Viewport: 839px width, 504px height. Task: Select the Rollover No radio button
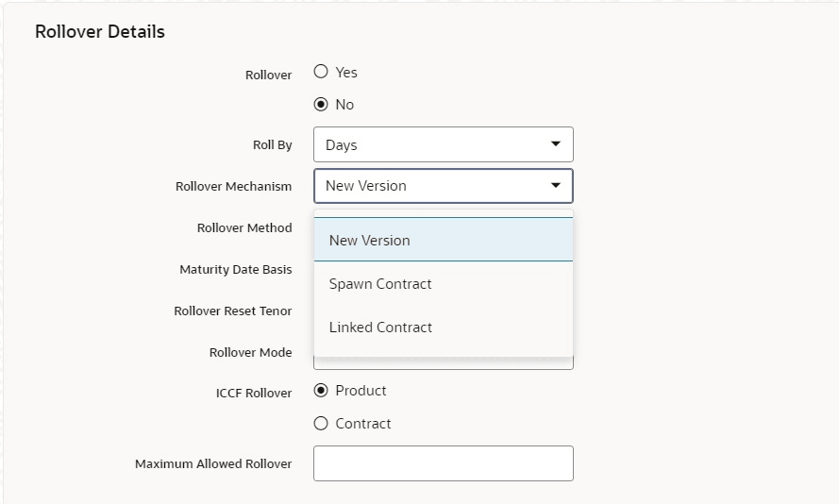click(x=321, y=104)
